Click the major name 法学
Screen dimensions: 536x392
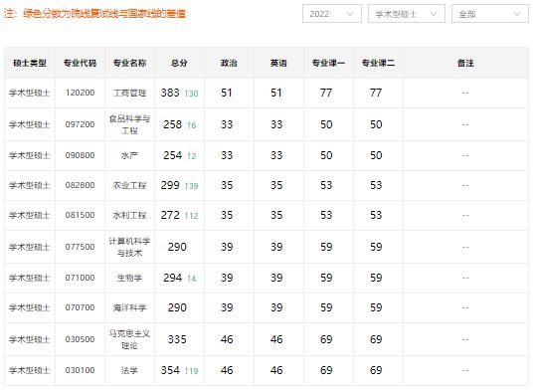click(x=129, y=370)
